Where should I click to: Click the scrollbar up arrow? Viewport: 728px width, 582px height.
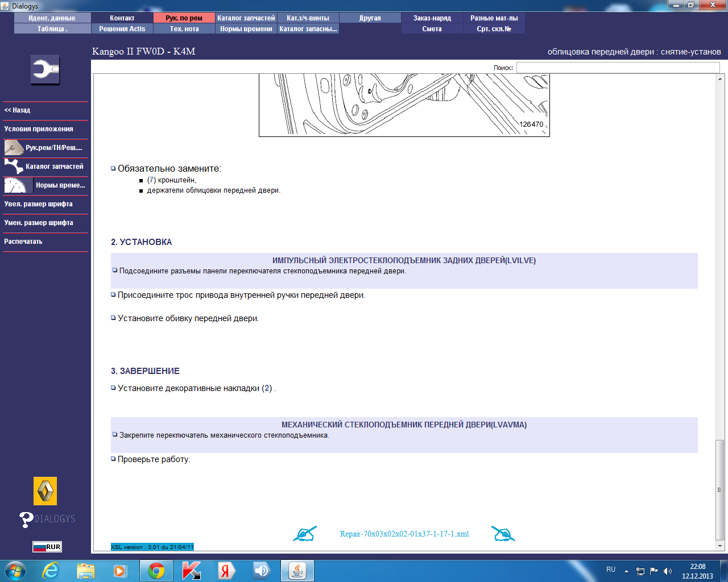pos(720,78)
